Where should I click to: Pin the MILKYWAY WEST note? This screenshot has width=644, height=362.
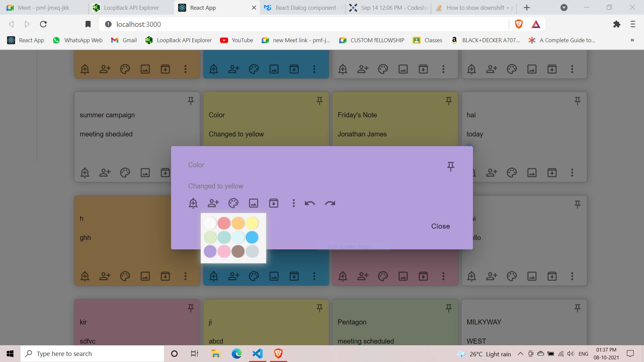pos(578,308)
